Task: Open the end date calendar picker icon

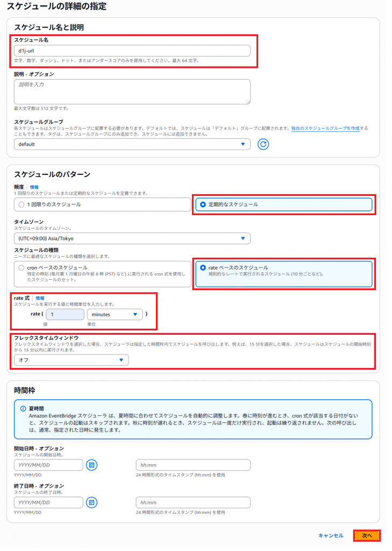Action: pyautogui.click(x=91, y=502)
